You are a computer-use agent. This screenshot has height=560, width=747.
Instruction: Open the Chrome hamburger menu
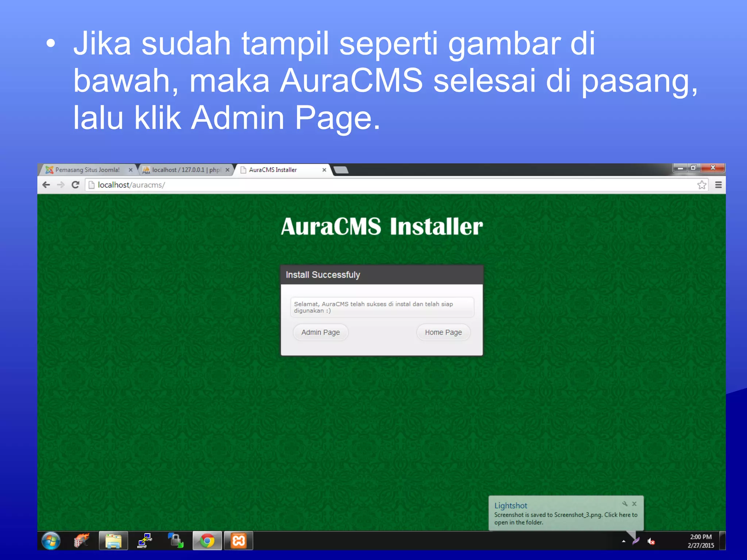click(x=719, y=185)
